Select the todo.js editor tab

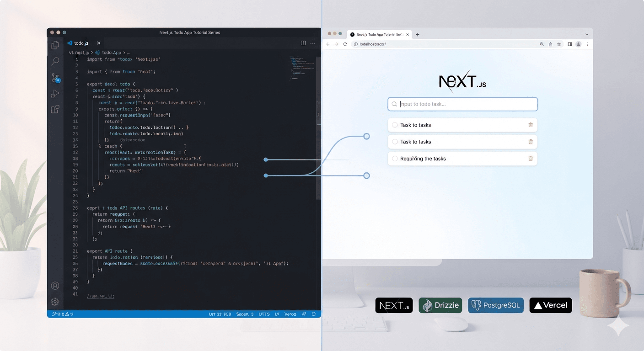click(x=84, y=43)
